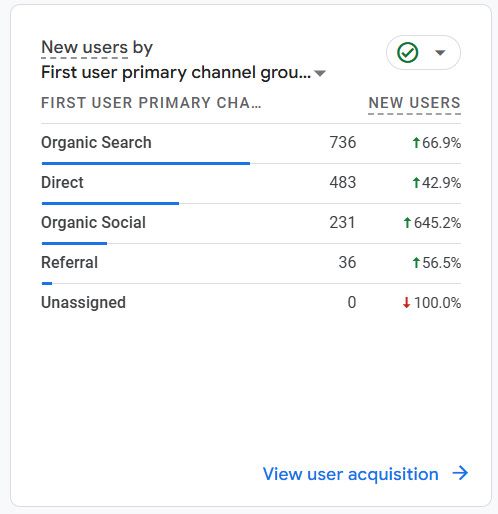498x514 pixels.
Task: Select the Organic Social row label
Action: click(x=93, y=223)
